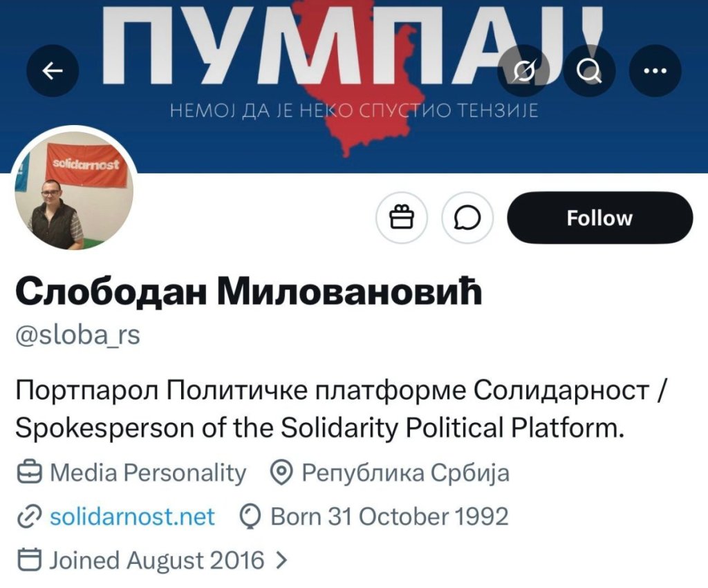Click the Joined August 2016 text
Image resolution: width=708 pixels, height=588 pixels.
pyautogui.click(x=156, y=560)
